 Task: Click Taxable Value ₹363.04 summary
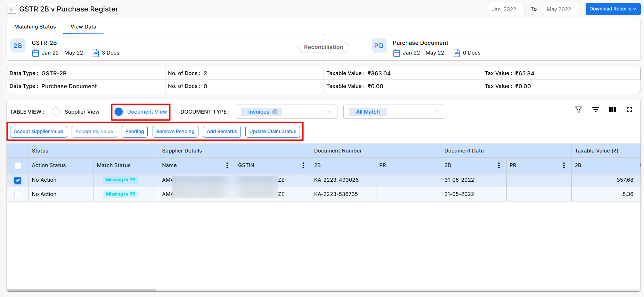click(x=358, y=73)
